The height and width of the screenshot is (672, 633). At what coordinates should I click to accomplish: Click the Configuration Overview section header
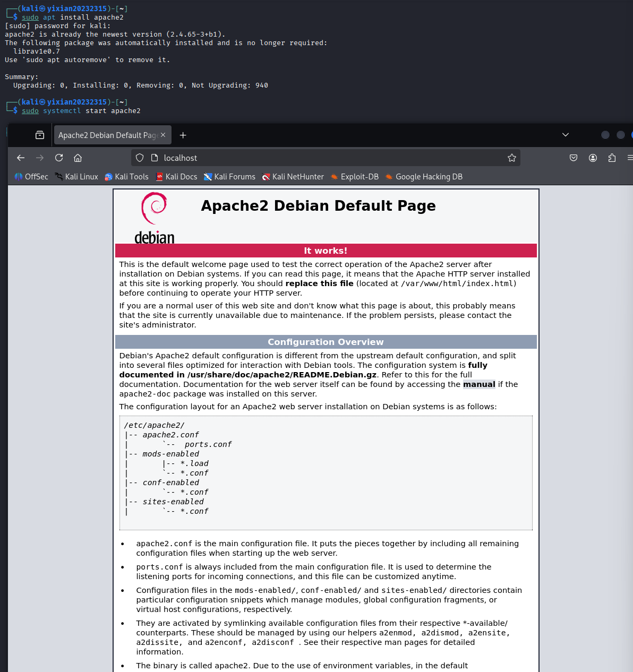pos(326,342)
